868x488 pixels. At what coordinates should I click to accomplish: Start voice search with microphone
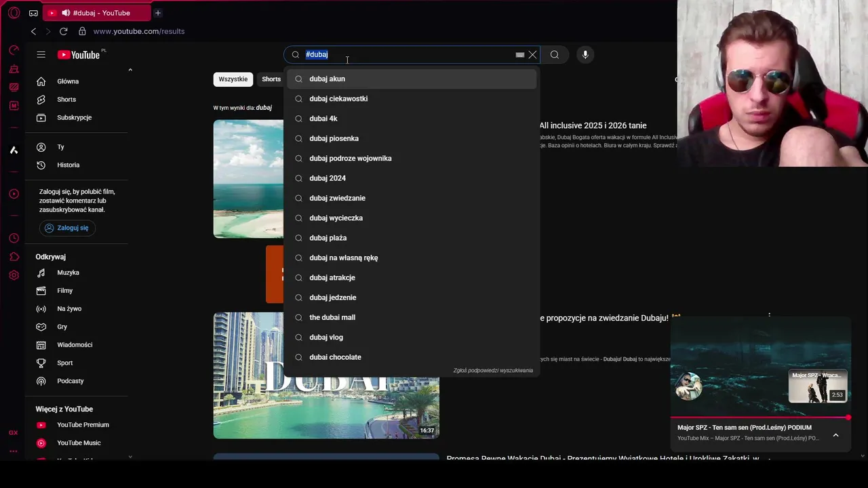click(x=585, y=55)
